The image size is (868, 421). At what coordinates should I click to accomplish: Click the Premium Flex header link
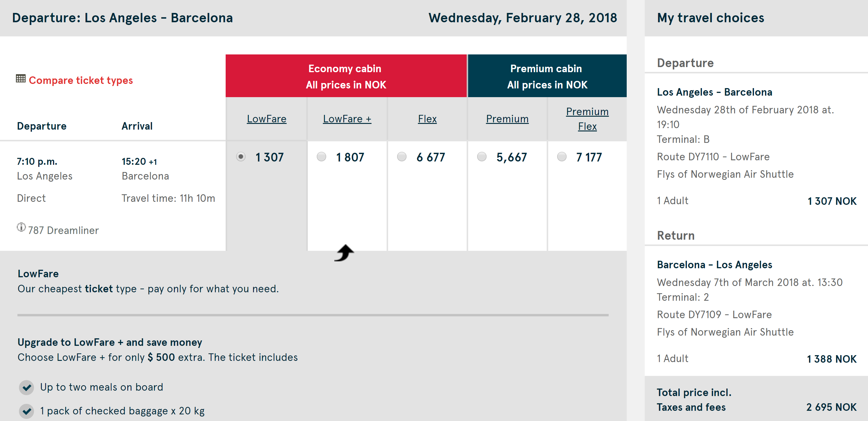587,119
